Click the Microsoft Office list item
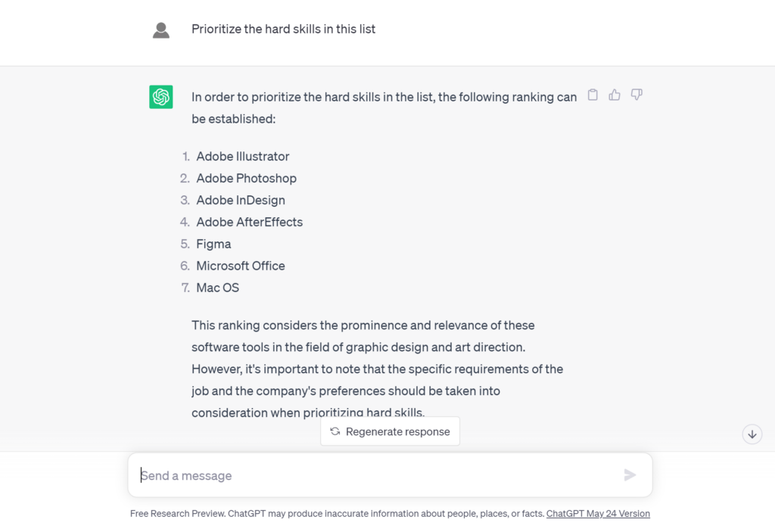The image size is (775, 532). tap(241, 266)
